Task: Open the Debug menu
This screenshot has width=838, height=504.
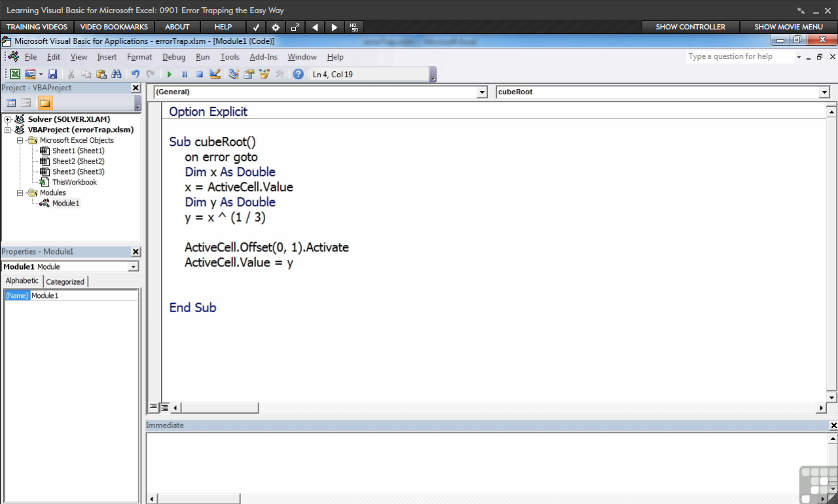Action: tap(173, 57)
